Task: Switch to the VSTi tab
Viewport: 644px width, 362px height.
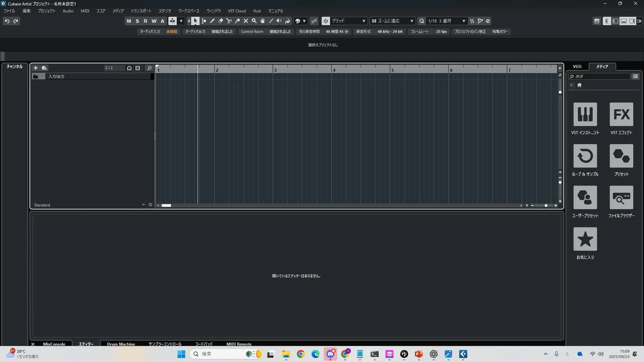Action: pos(577,67)
